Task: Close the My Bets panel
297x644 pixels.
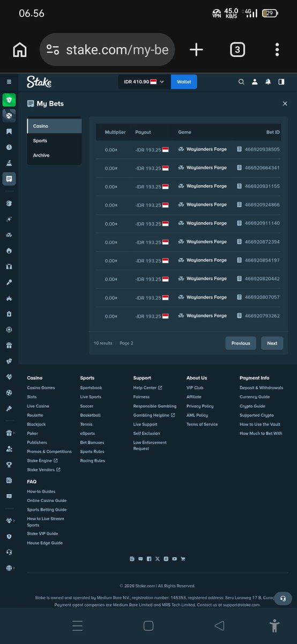Action: point(285,104)
